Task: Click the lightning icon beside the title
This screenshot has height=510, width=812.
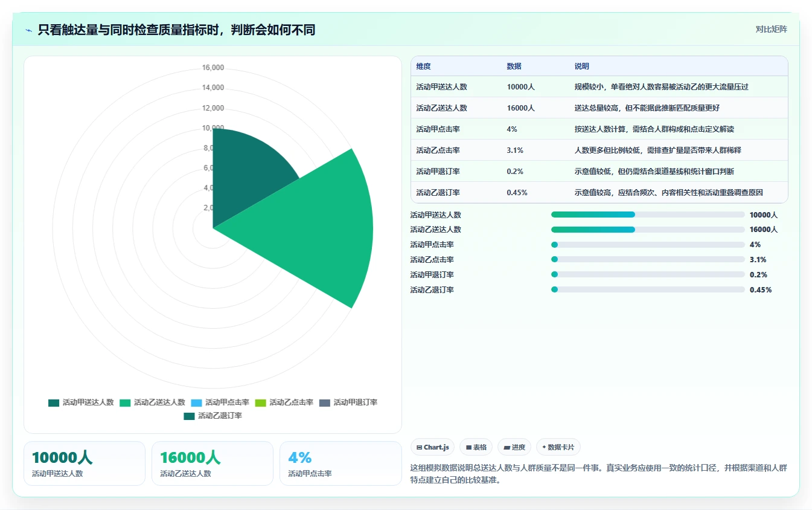Action: pos(28,30)
